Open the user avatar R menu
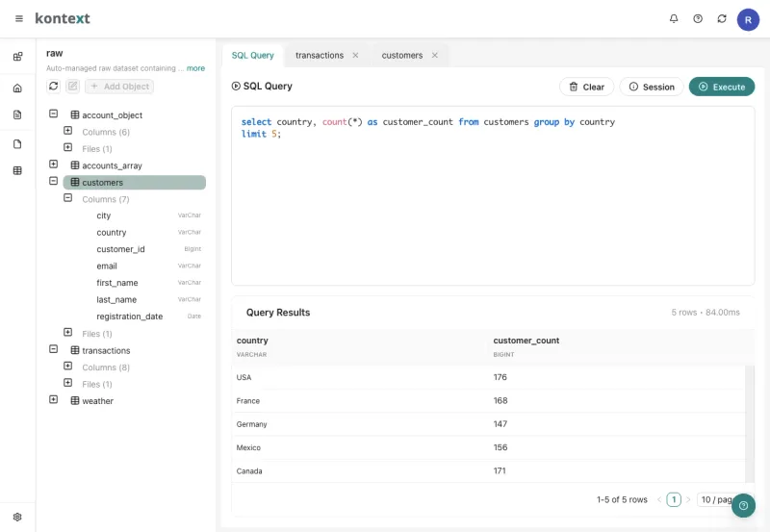Screen dimensions: 770x532 (x=748, y=19)
